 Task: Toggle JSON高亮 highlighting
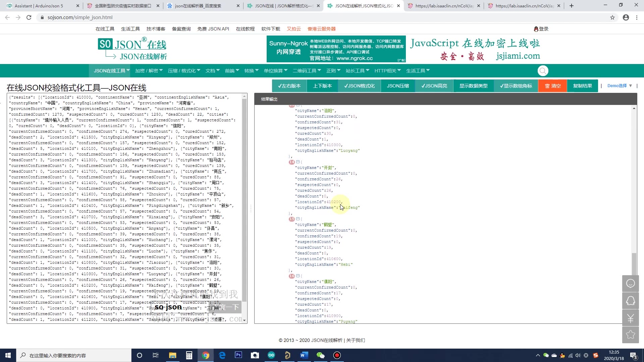[434, 86]
